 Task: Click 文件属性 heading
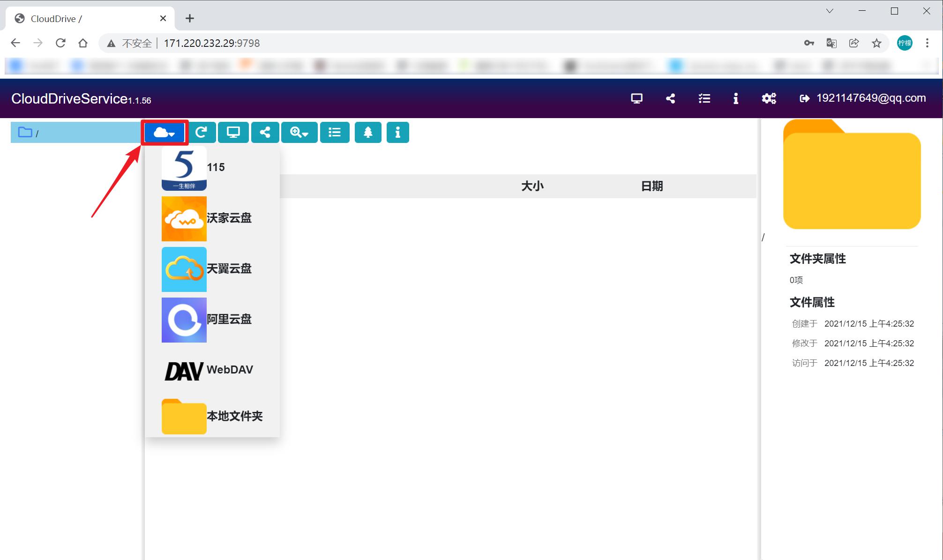(812, 302)
